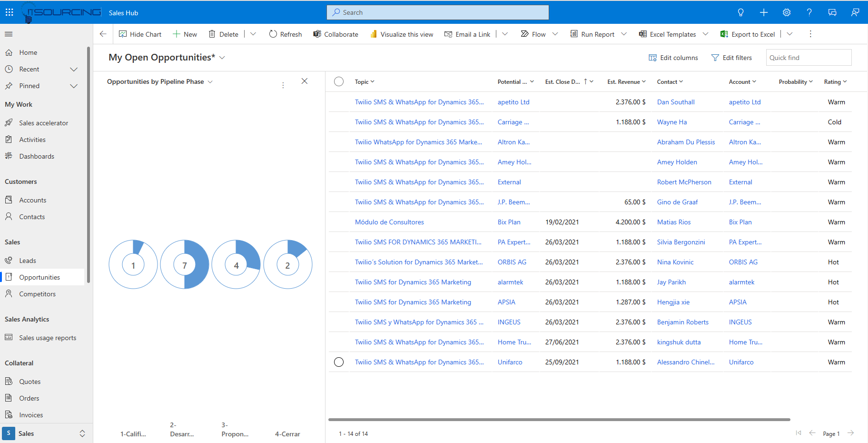Open the chat panel icon in header
The height and width of the screenshot is (443, 868).
pos(832,12)
